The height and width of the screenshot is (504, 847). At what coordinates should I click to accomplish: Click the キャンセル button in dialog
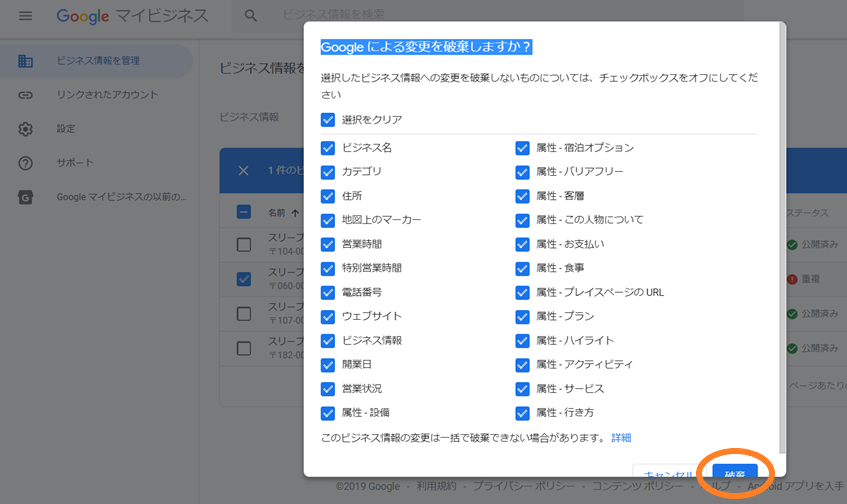(x=669, y=471)
